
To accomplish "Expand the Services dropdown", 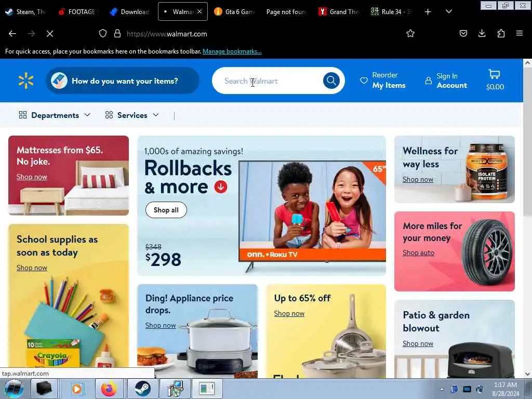I will pyautogui.click(x=132, y=115).
